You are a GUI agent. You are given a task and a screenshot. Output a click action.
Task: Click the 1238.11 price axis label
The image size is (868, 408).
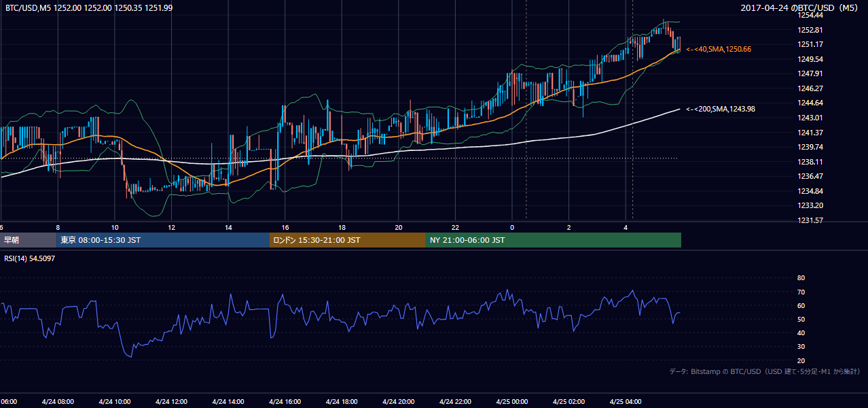[810, 162]
